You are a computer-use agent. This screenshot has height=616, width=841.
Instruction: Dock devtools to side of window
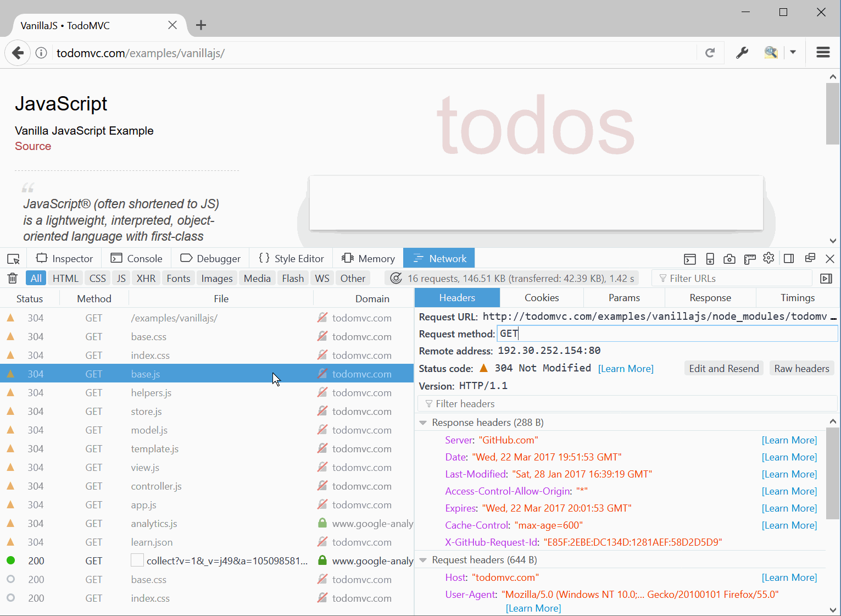(789, 259)
